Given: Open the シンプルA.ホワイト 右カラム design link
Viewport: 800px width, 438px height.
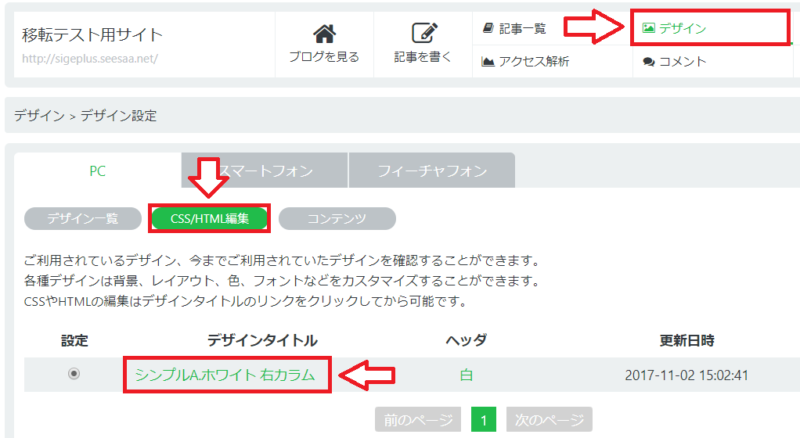Looking at the screenshot, I should point(225,375).
